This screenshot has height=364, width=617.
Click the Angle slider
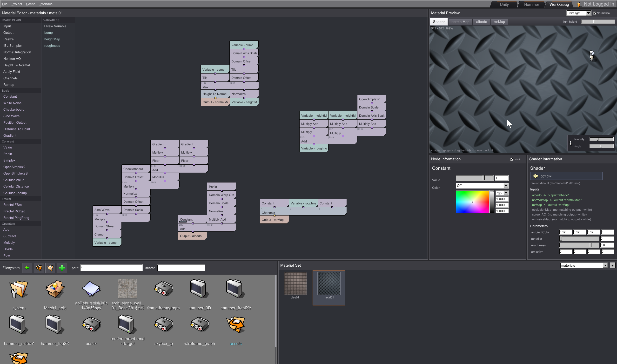coord(601,146)
